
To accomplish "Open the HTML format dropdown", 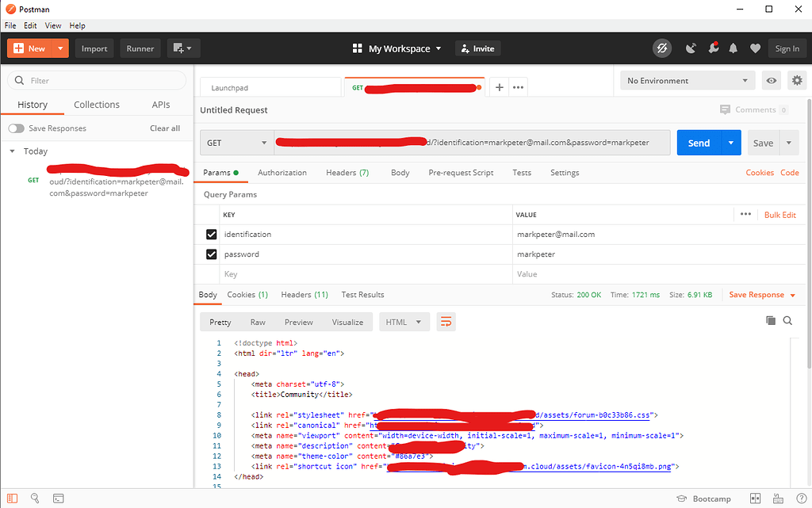I will (x=406, y=322).
